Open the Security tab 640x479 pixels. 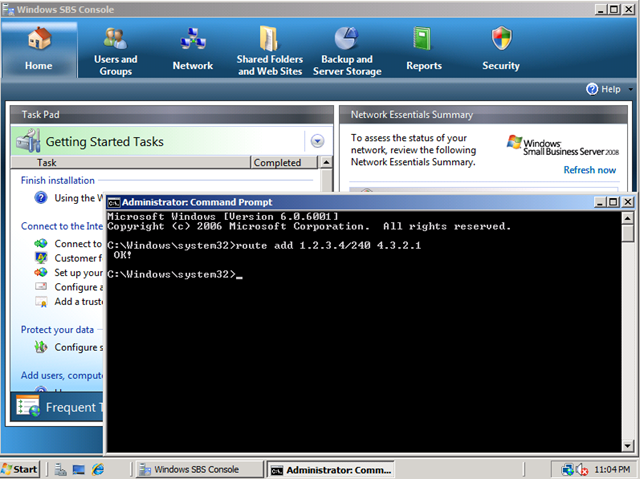pos(501,49)
